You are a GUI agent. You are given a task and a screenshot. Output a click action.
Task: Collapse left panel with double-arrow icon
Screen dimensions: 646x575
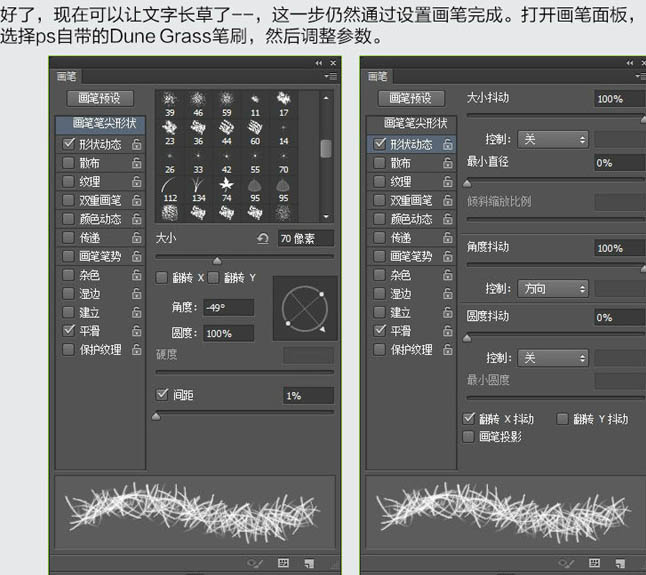point(318,63)
